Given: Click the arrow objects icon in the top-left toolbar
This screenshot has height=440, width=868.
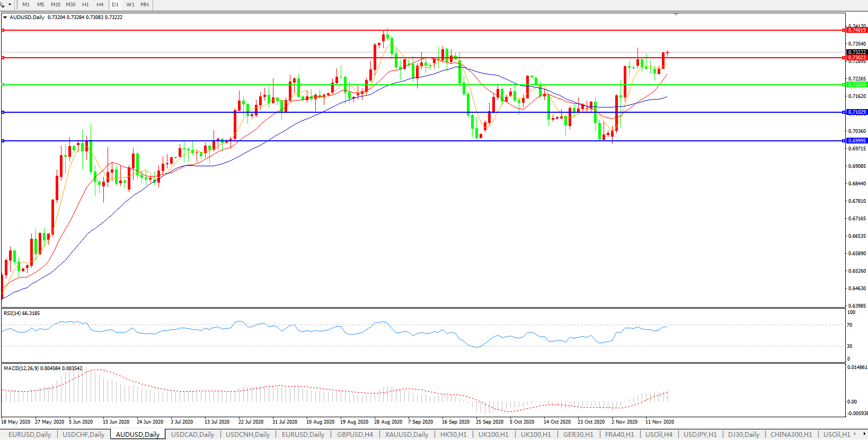Looking at the screenshot, I should click(x=3, y=5).
